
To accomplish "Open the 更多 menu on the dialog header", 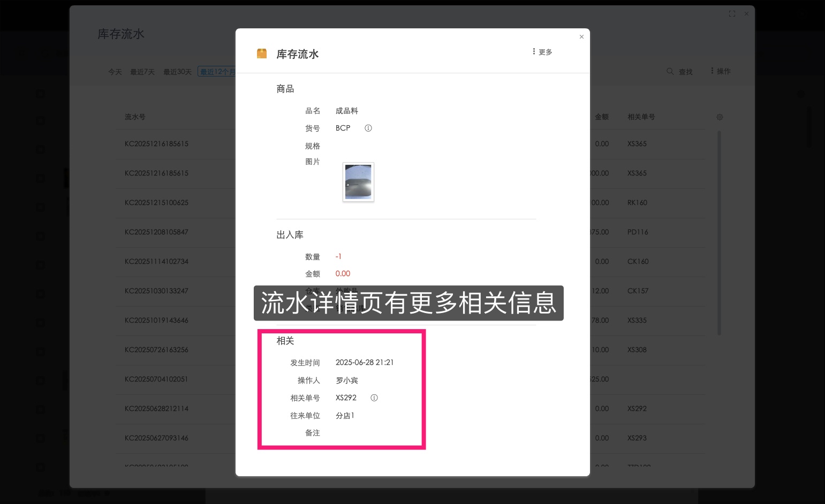I will pyautogui.click(x=542, y=51).
